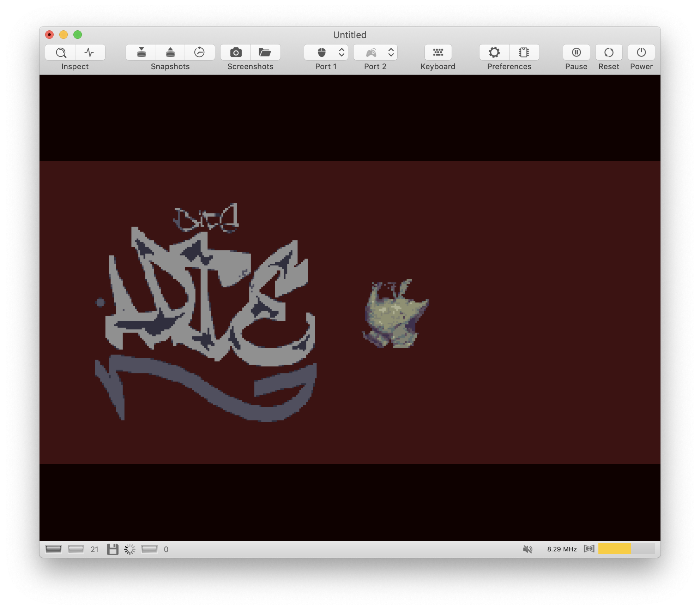Toggle warp mode icon in status bar
The image size is (700, 610).
point(589,549)
